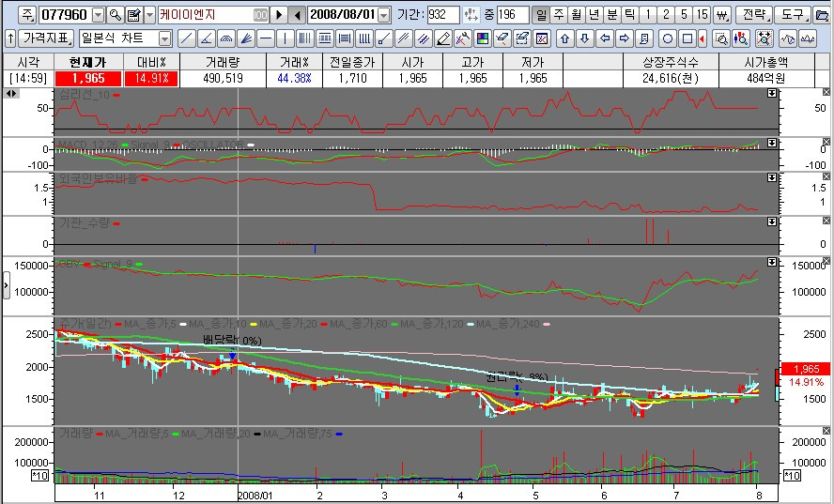Open the 도구 tools menu
Viewport: 834px width, 504px height.
click(793, 15)
